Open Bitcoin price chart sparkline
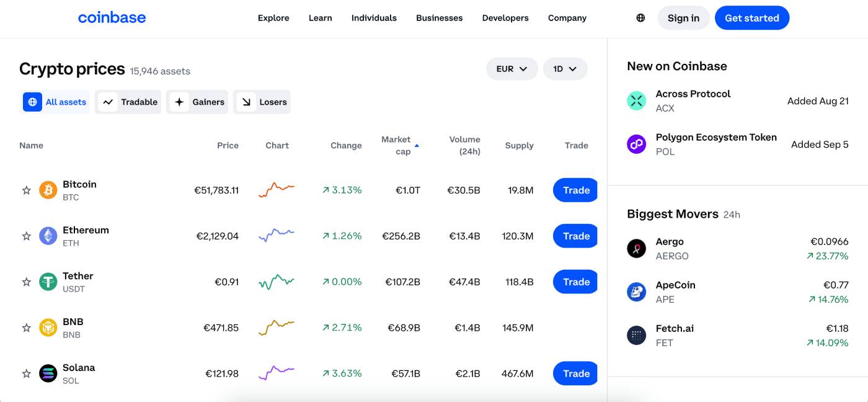 [x=277, y=190]
